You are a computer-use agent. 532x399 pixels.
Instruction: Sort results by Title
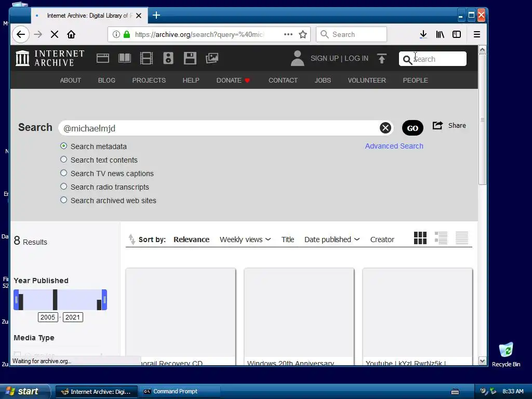coord(288,240)
